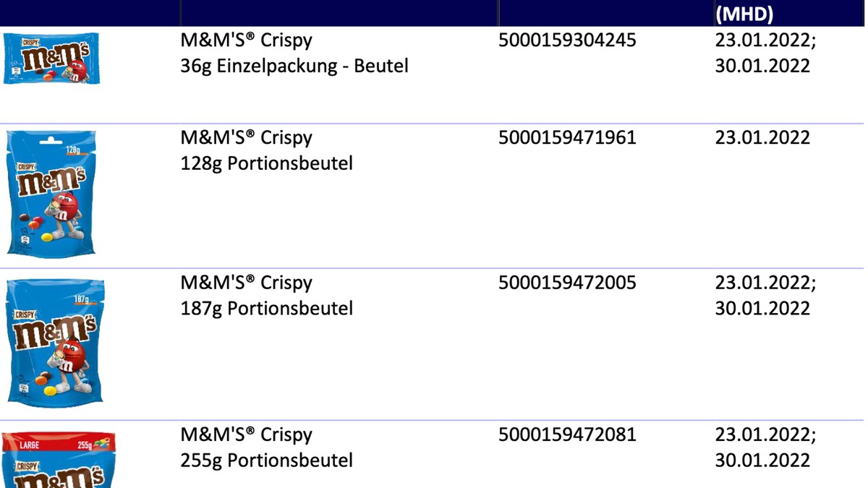The height and width of the screenshot is (488, 868).
Task: Select barcode number 5000159304245
Action: [567, 40]
